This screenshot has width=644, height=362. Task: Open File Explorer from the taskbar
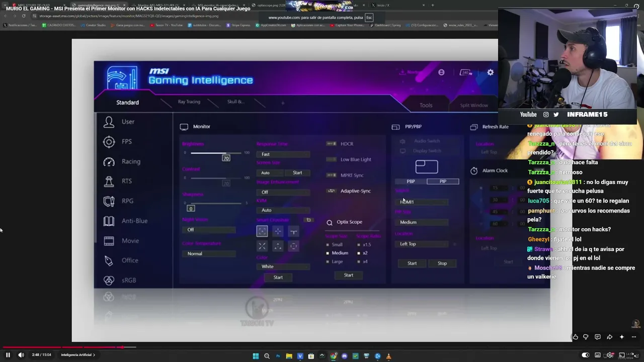[289, 356]
